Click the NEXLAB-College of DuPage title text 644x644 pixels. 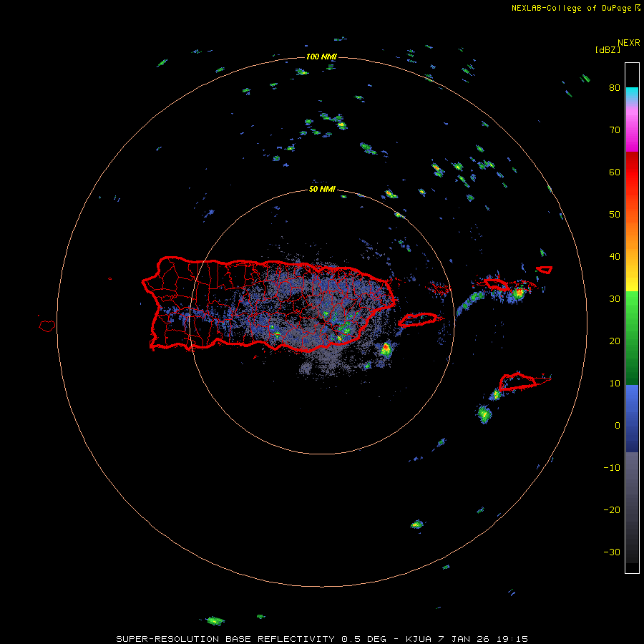click(571, 8)
